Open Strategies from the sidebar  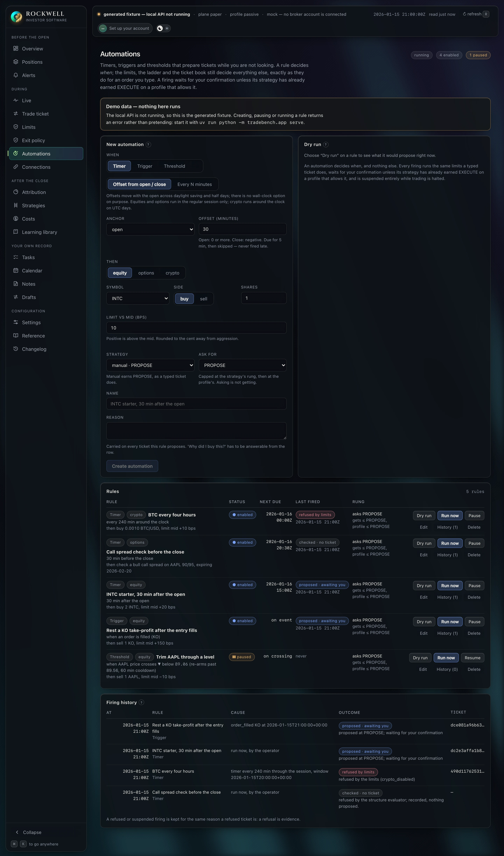(x=46, y=206)
